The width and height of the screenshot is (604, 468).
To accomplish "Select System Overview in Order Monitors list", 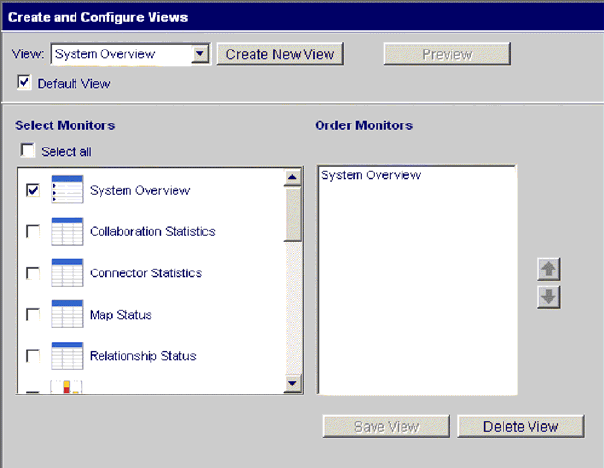I will point(371,176).
